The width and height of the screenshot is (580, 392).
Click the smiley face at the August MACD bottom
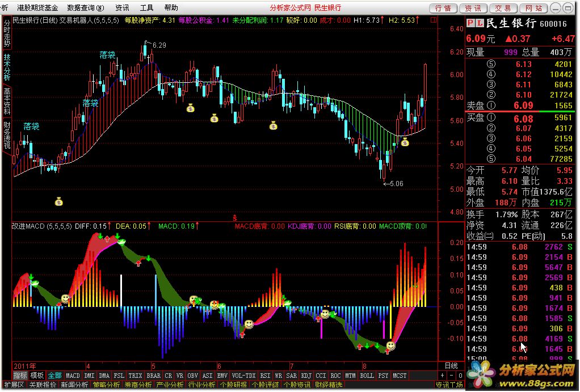(390, 346)
